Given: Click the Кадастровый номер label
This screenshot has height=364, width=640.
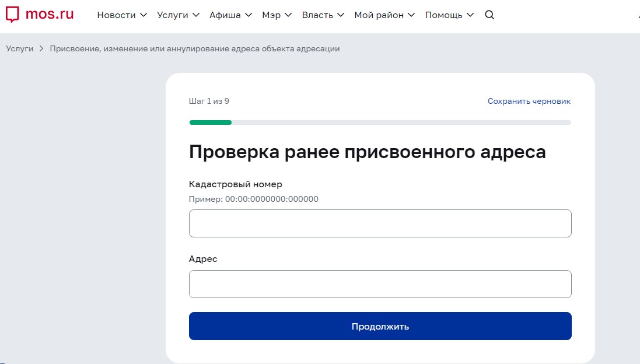Looking at the screenshot, I should [236, 184].
